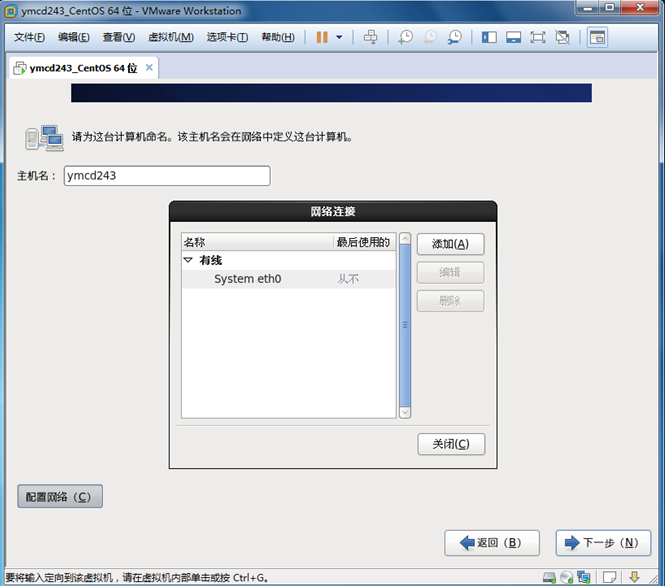Click the 添加(A) button
Viewport: 666px width, 586px height.
[450, 244]
